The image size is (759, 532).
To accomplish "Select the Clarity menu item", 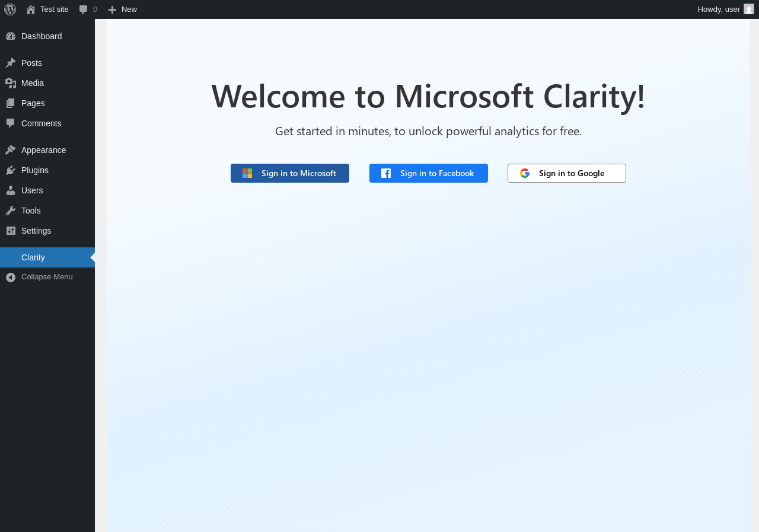I will (47, 257).
